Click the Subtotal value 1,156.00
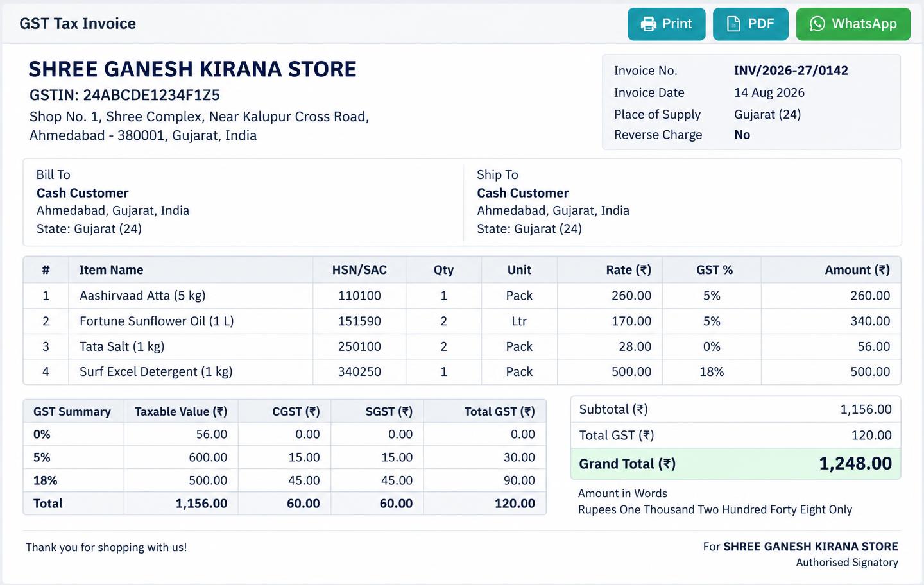Viewport: 924px width, 585px height. 866,409
